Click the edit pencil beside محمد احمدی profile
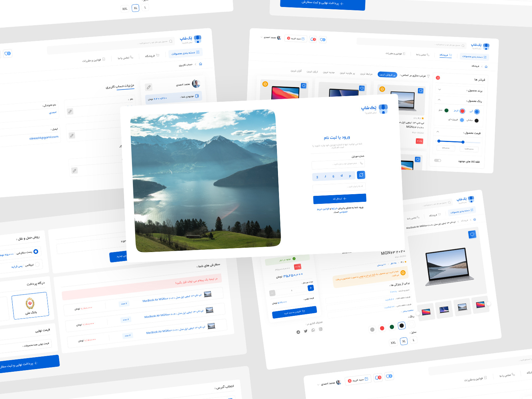 click(x=149, y=87)
